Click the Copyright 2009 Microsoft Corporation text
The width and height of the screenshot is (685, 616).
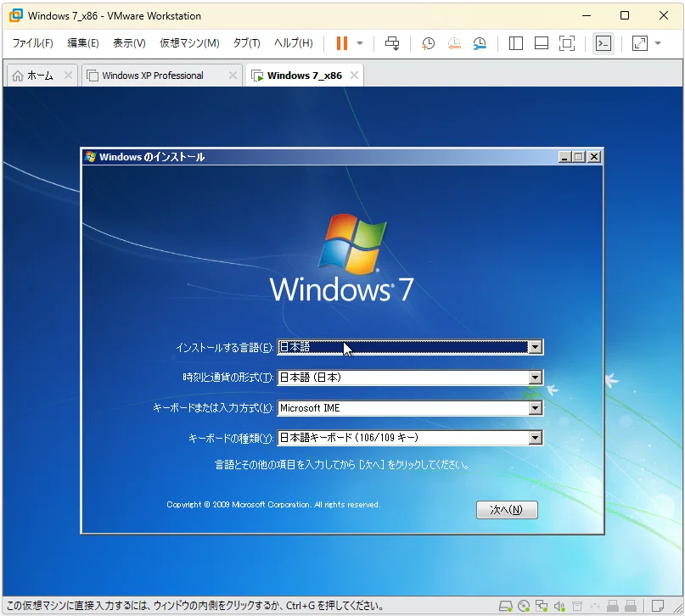(x=273, y=505)
